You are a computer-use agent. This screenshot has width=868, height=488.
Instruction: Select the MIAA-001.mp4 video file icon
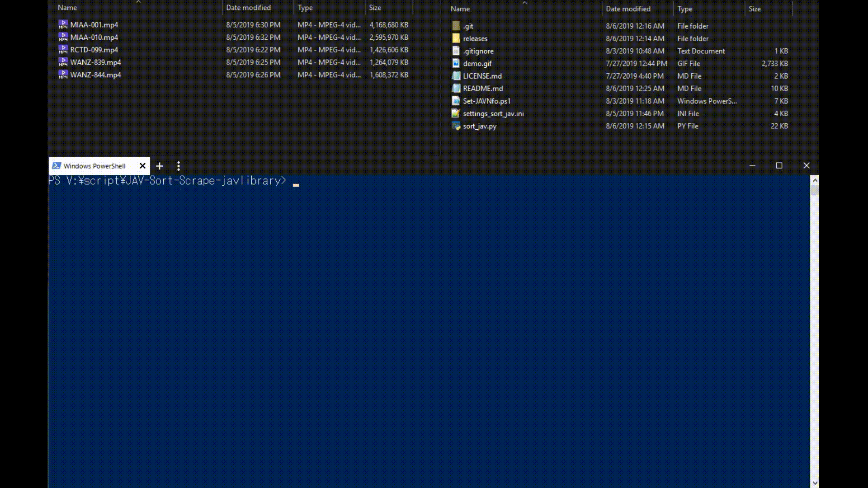click(x=63, y=24)
